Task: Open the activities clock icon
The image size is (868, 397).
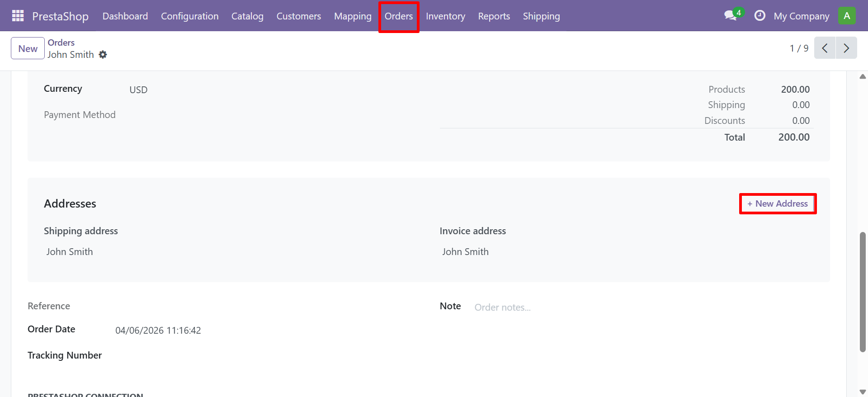Action: tap(759, 16)
